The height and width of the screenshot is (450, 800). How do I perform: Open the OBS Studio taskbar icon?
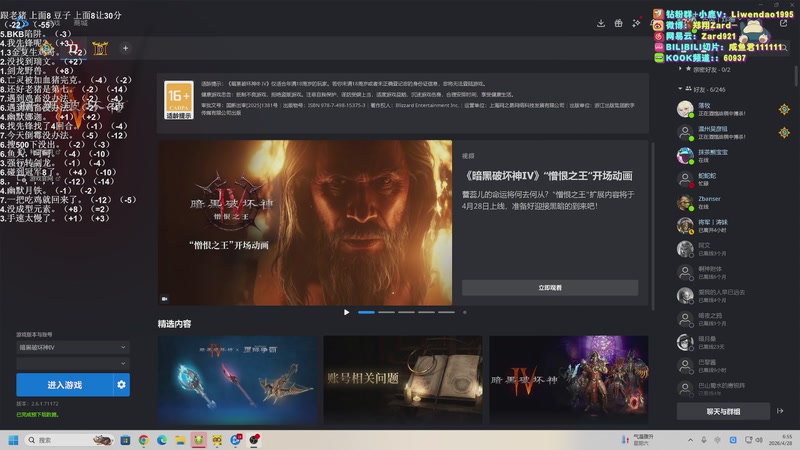click(254, 440)
